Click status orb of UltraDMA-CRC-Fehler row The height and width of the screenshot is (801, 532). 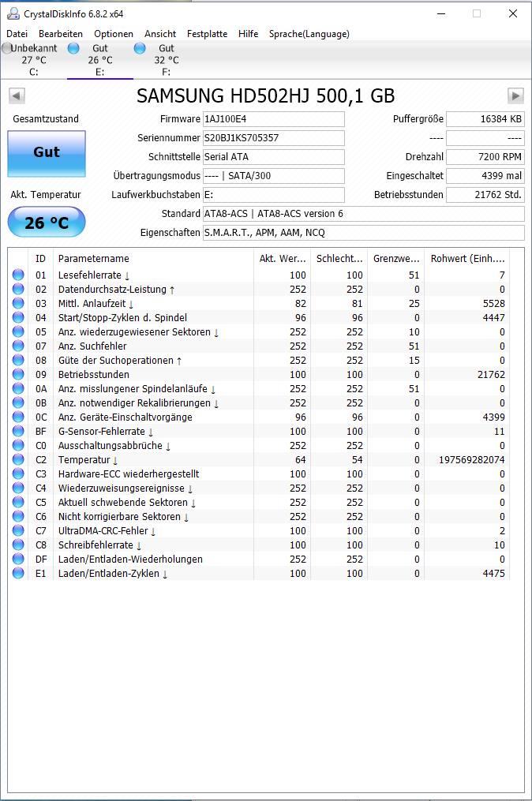coord(18,531)
